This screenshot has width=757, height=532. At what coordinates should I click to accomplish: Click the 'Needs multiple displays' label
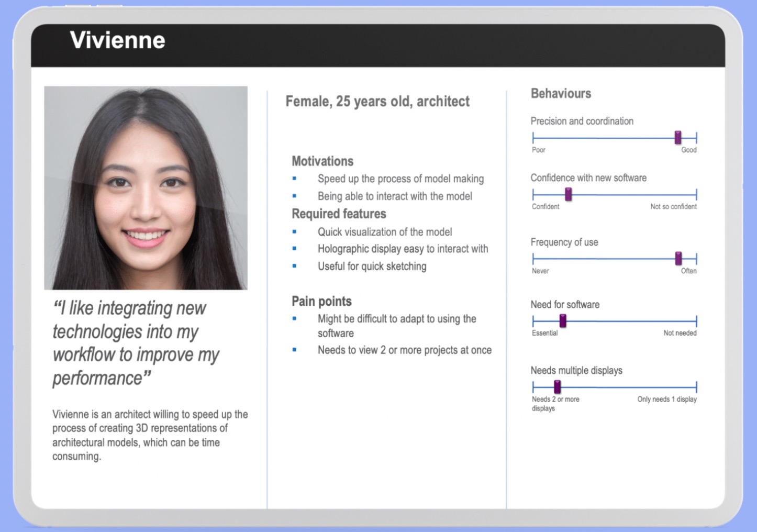[x=576, y=370]
